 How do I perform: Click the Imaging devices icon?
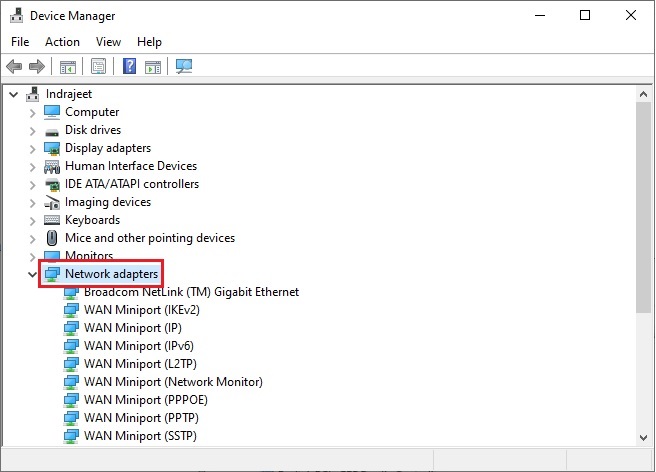[x=52, y=203]
